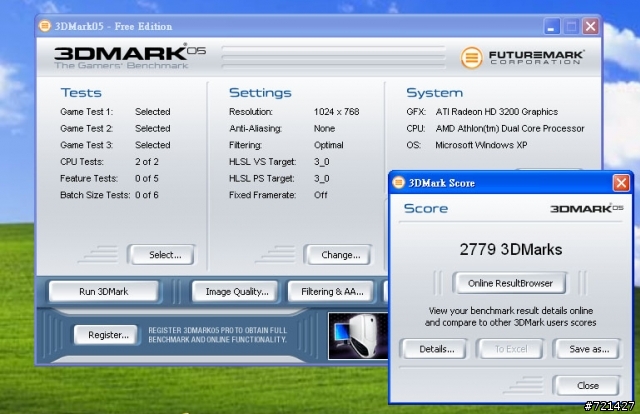Click the Register 3DMark05 Pro promo text
The image size is (640, 414).
217,335
